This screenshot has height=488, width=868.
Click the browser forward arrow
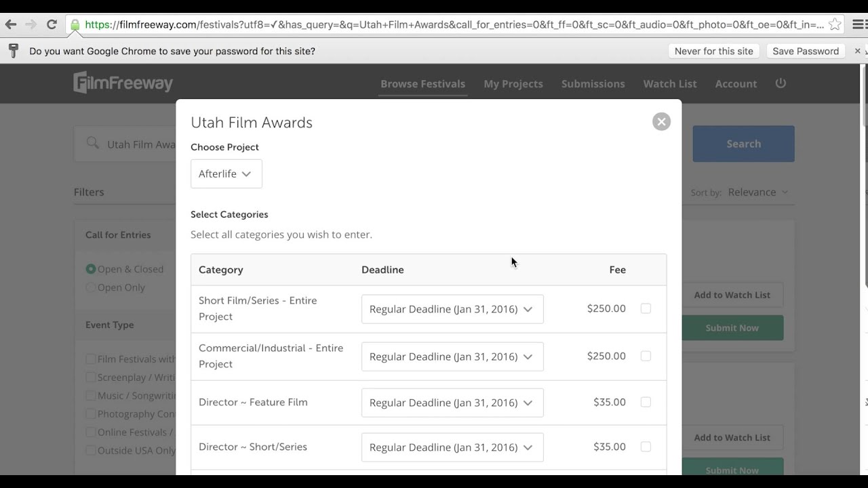pos(31,24)
